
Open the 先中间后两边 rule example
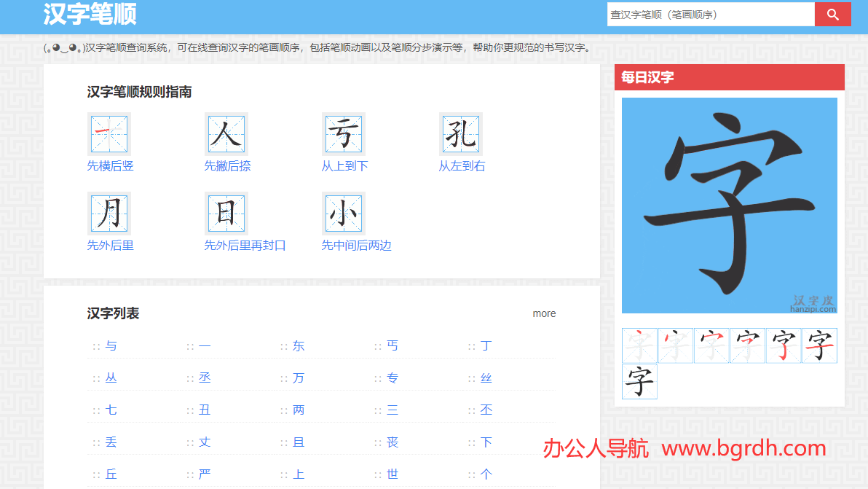343,213
